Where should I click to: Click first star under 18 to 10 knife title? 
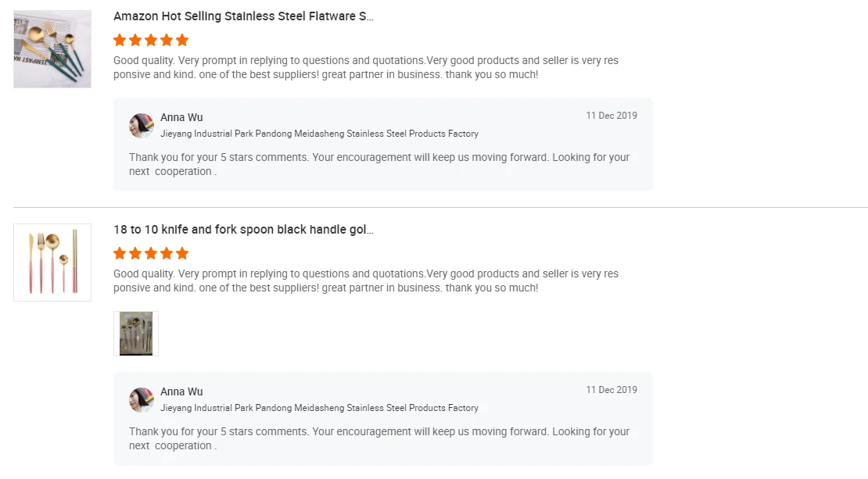pyautogui.click(x=120, y=253)
